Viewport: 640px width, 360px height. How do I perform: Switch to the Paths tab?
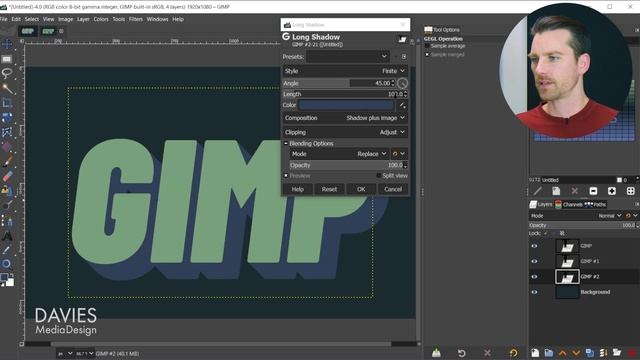pyautogui.click(x=596, y=204)
